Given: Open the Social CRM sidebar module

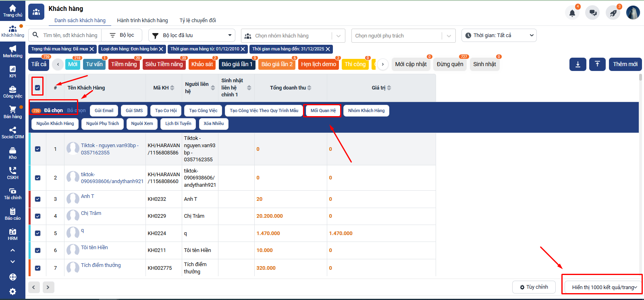Looking at the screenshot, I should click(x=12, y=133).
